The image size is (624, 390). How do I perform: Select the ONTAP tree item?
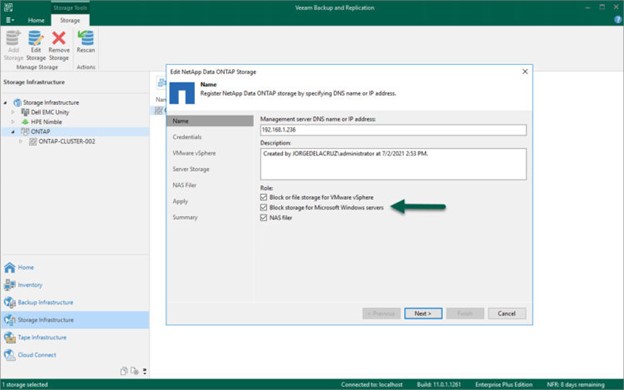40,131
